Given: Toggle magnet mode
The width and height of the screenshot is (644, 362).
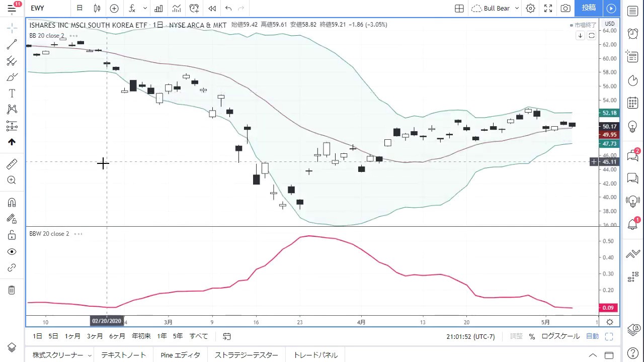Looking at the screenshot, I should click(12, 202).
